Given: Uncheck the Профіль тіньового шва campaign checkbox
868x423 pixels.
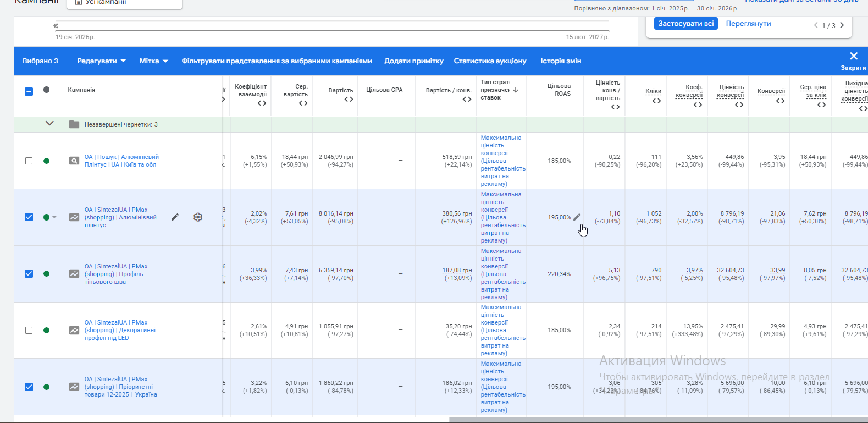Looking at the screenshot, I should 29,274.
